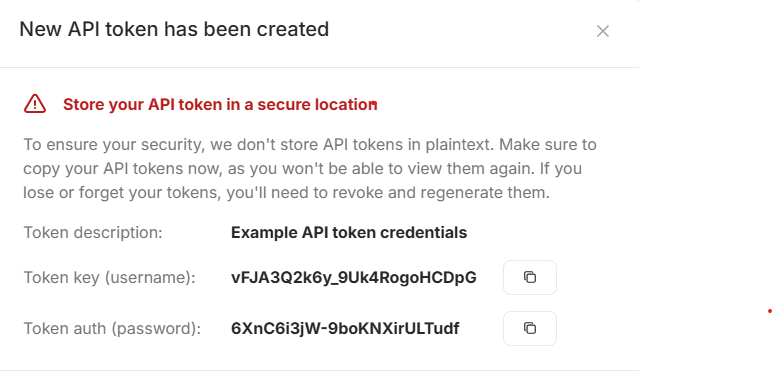The height and width of the screenshot is (381, 773).
Task: Click the 'Store your API token' warning heading
Action: tap(220, 104)
